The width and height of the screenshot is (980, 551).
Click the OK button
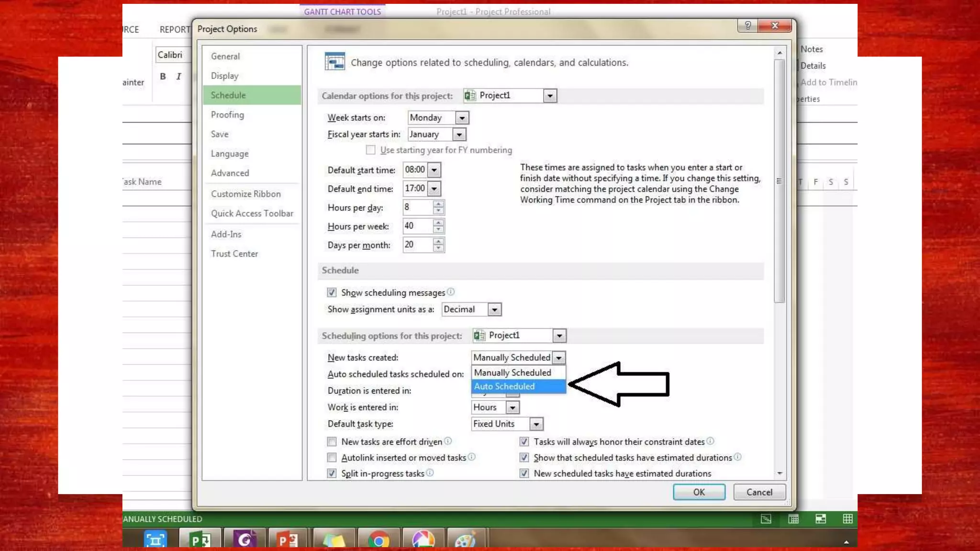699,492
